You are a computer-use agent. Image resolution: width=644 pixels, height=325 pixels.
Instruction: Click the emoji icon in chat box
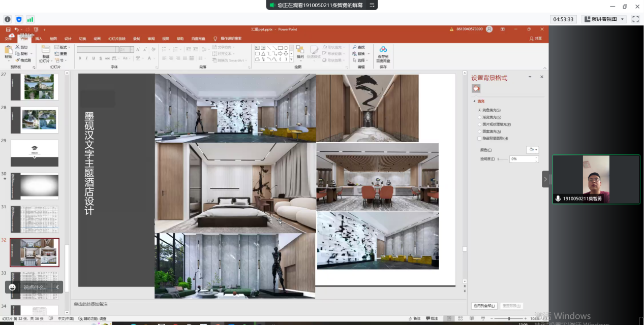point(12,287)
